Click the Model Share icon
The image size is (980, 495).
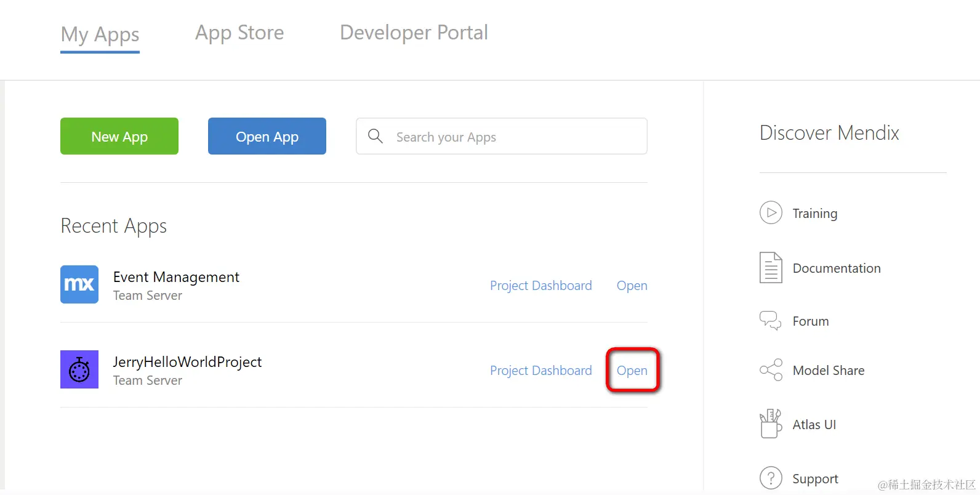click(771, 370)
